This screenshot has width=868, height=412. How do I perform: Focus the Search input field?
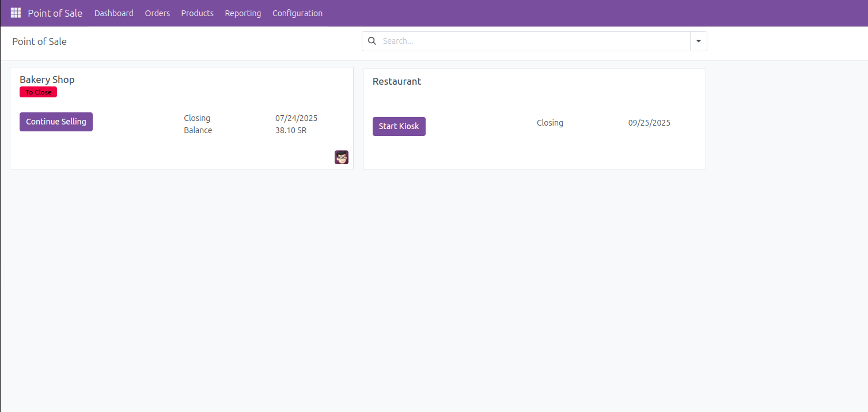tap(533, 41)
